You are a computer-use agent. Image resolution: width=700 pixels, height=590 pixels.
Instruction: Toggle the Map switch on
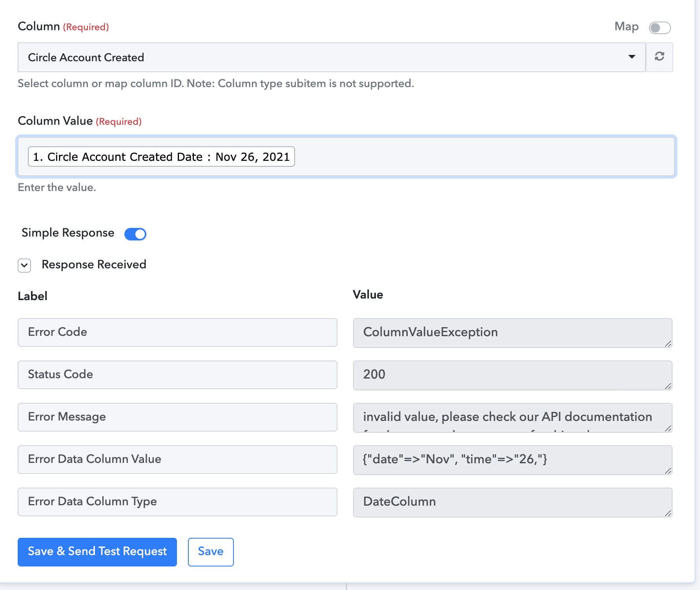[x=660, y=27]
